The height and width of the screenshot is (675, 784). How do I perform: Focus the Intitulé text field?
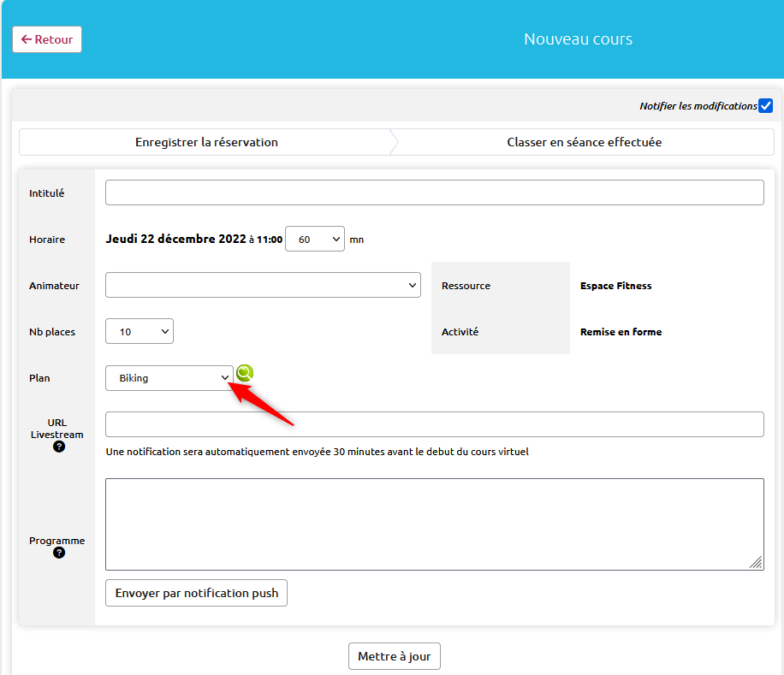point(435,192)
